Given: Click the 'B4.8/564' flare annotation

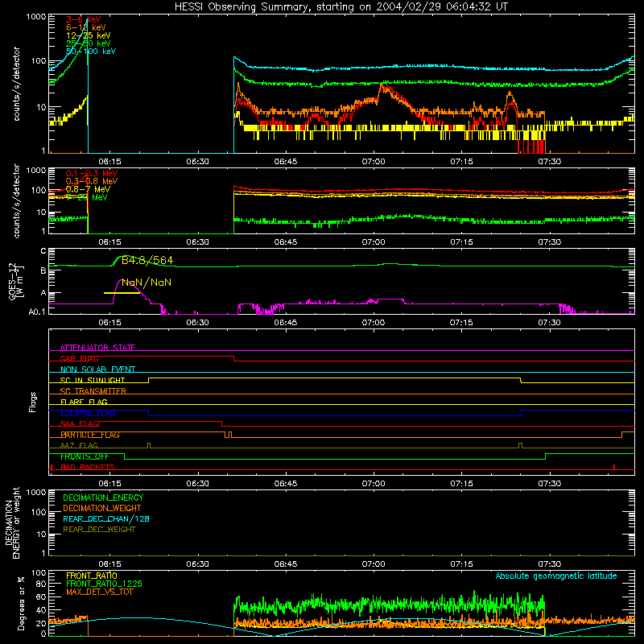Looking at the screenshot, I should tap(147, 260).
